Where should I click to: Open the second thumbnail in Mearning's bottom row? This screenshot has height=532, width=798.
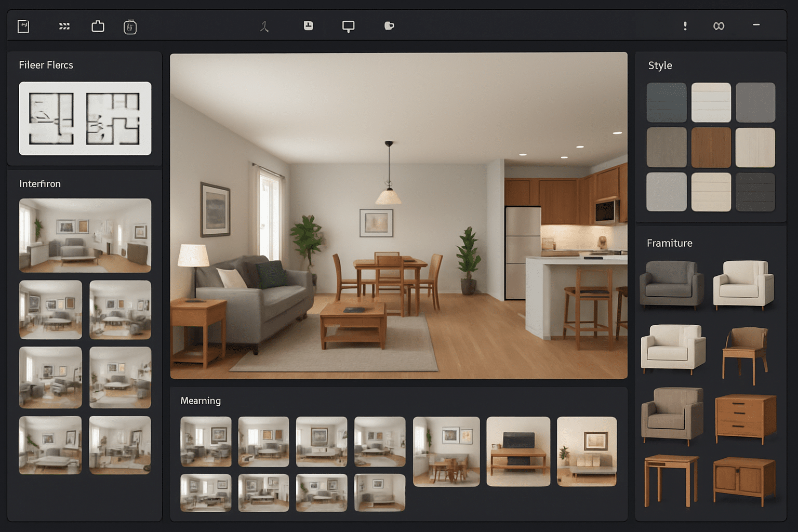pos(263,493)
